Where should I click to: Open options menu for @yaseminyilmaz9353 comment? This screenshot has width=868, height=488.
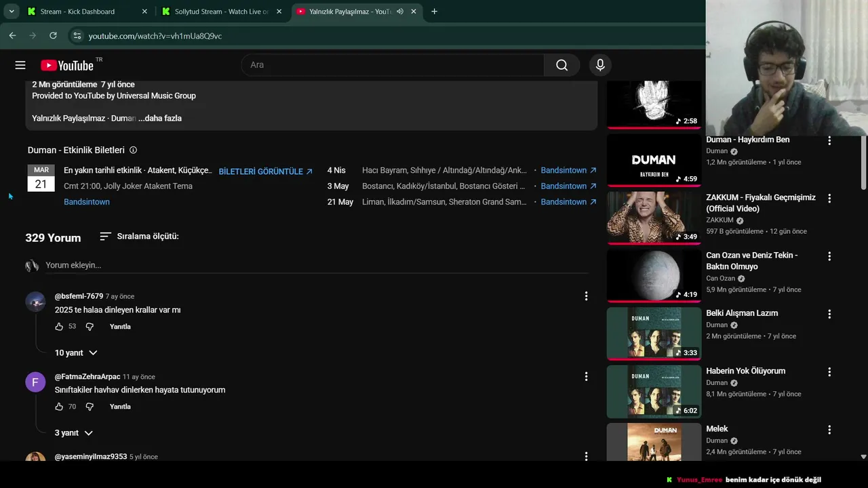[x=587, y=457]
